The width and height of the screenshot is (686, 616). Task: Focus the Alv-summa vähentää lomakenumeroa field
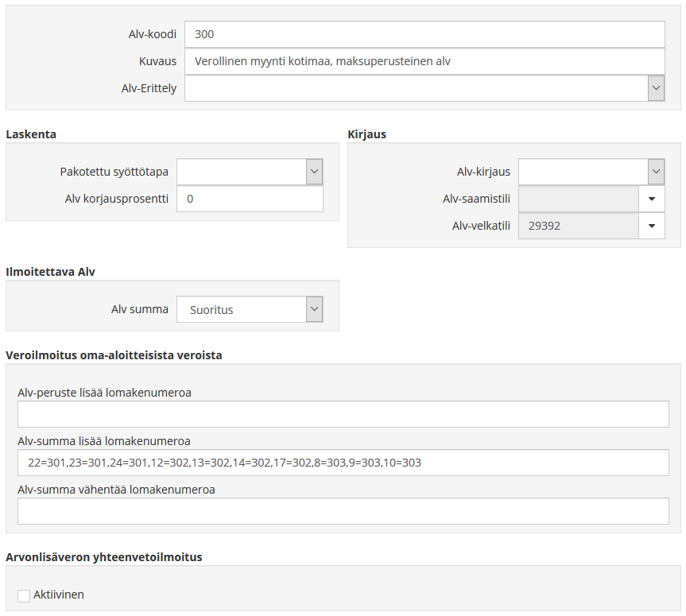pos(343,511)
